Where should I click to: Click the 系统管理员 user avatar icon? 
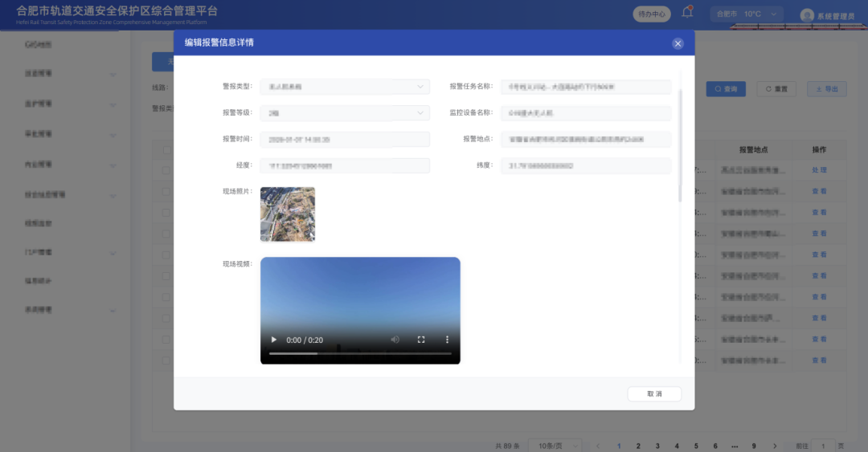807,14
